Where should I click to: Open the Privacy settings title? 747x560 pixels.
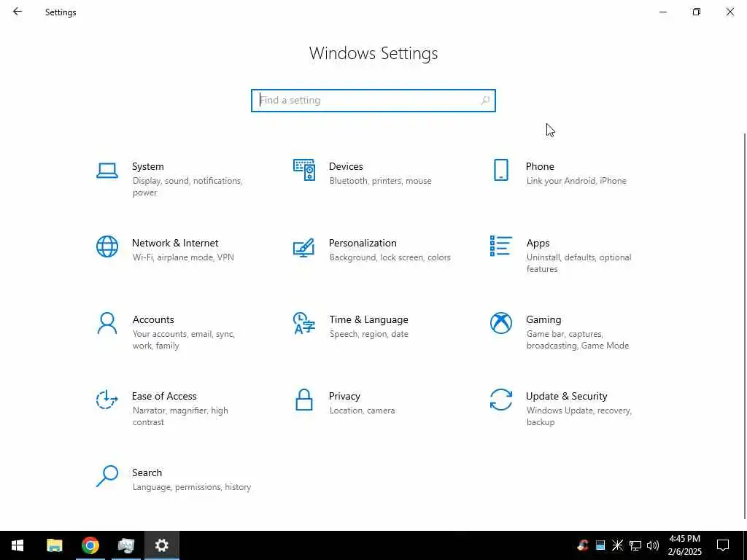pos(344,396)
